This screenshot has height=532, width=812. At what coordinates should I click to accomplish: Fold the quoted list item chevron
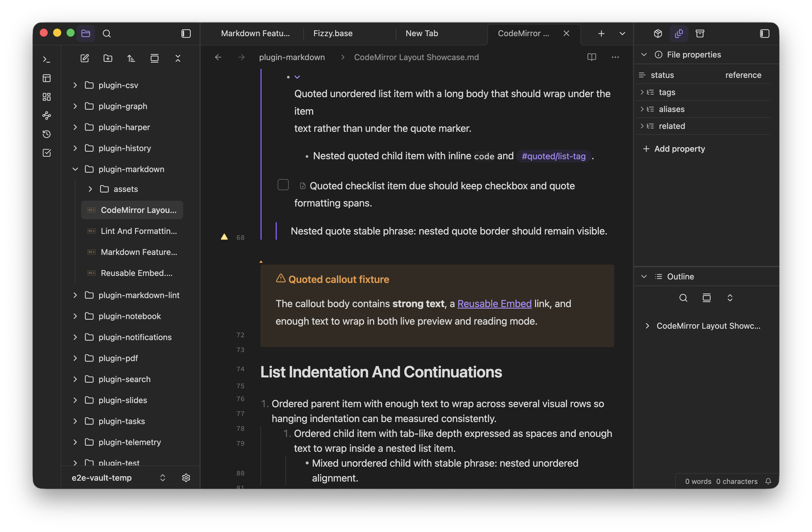click(x=297, y=77)
